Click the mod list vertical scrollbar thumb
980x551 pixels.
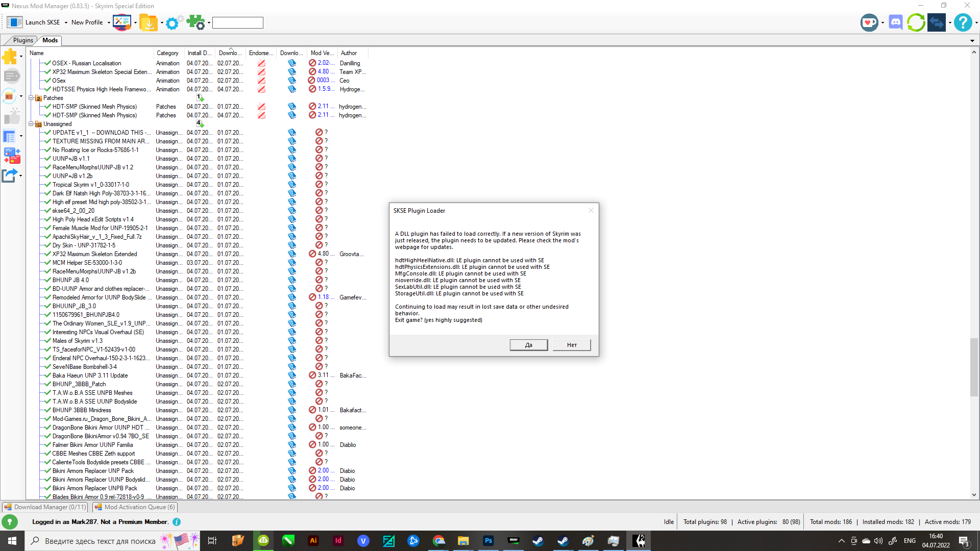974,367
